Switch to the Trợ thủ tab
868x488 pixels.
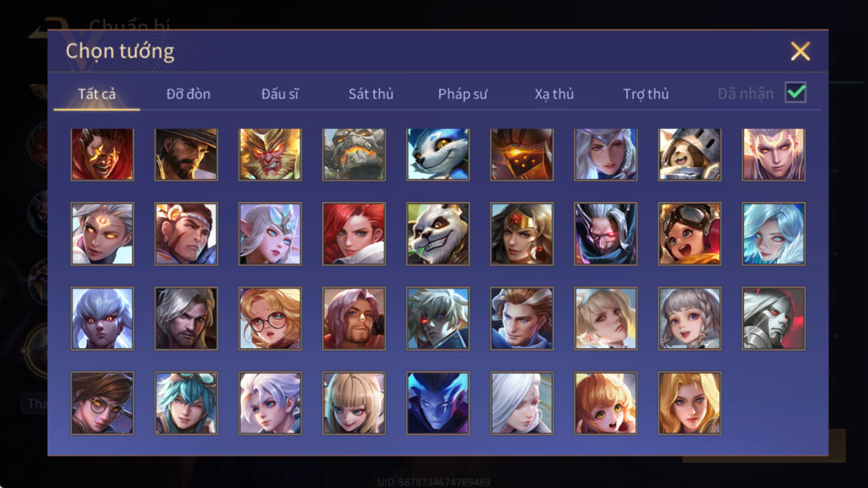tap(646, 94)
